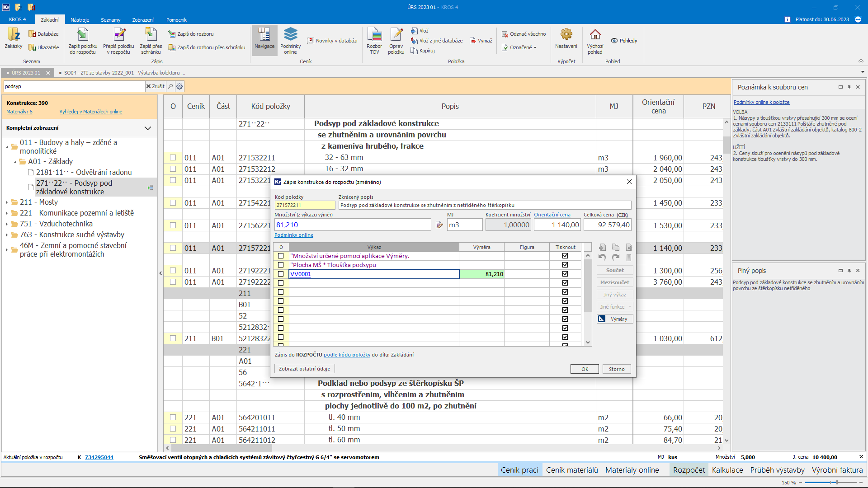Expand the 211 - Mosty tree node

click(x=7, y=202)
